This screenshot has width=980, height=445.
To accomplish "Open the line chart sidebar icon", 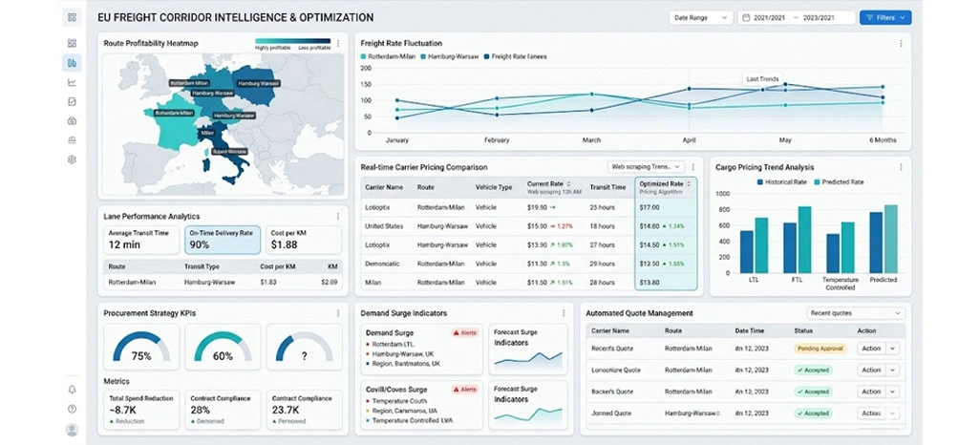I will (72, 82).
